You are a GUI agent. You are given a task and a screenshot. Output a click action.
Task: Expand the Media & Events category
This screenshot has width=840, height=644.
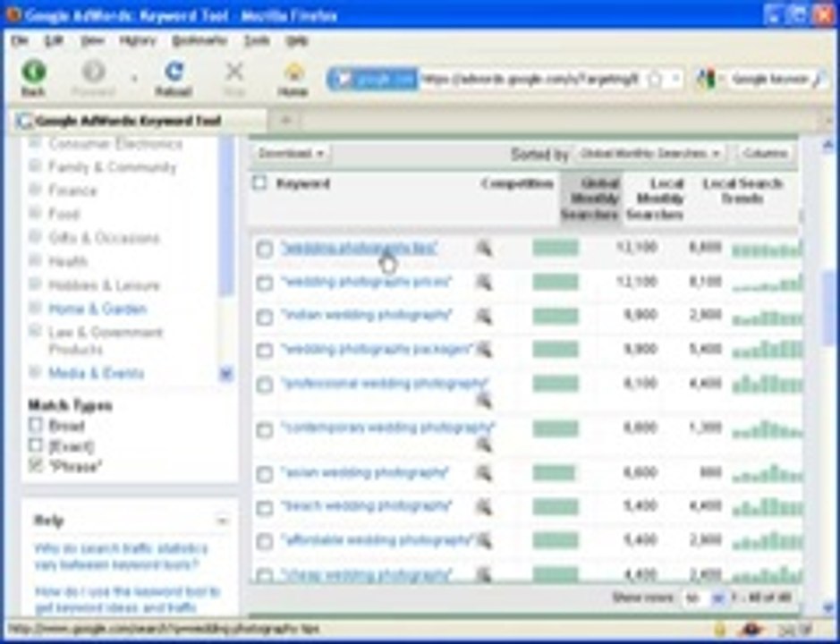coord(34,371)
